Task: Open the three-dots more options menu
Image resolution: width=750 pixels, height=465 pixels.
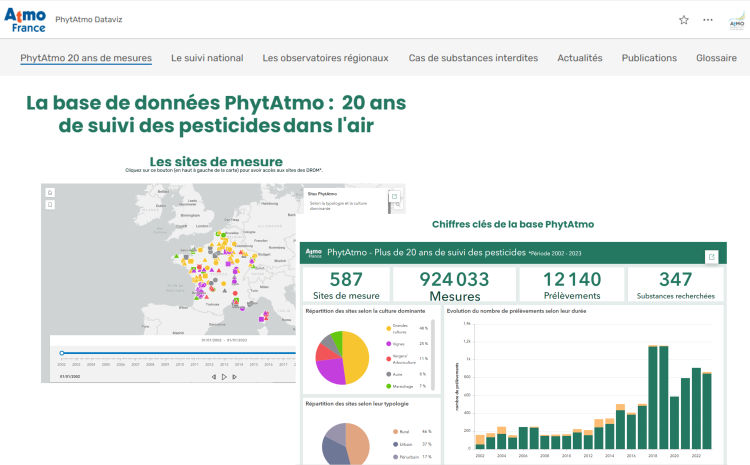Action: pyautogui.click(x=708, y=20)
